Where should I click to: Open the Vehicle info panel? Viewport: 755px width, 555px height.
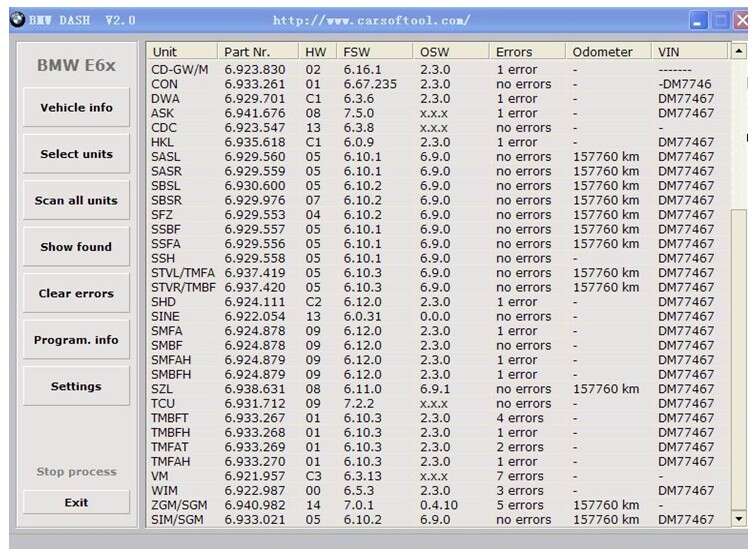point(76,108)
